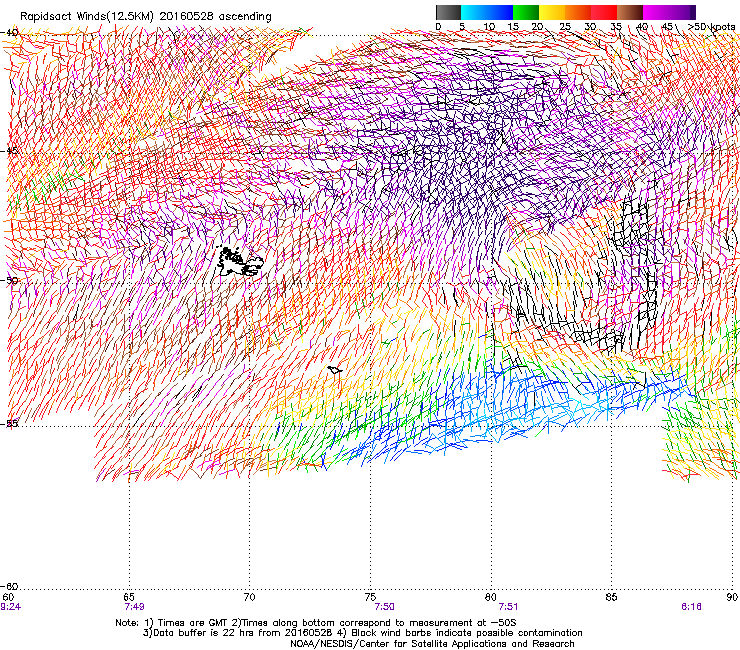Screen dimensions: 740x650
Task: Click the "20" label under the color legend
Action: (538, 27)
